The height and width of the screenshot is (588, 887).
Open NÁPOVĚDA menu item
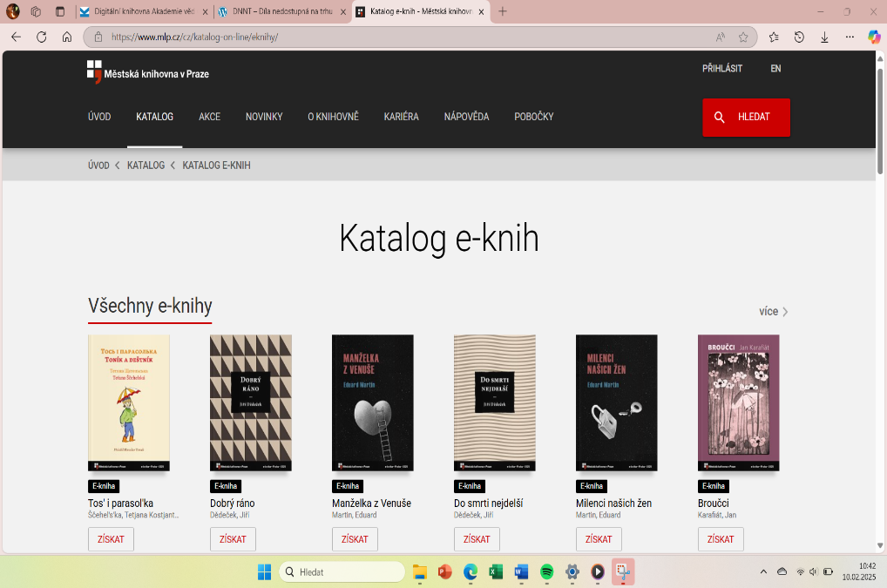coord(467,117)
